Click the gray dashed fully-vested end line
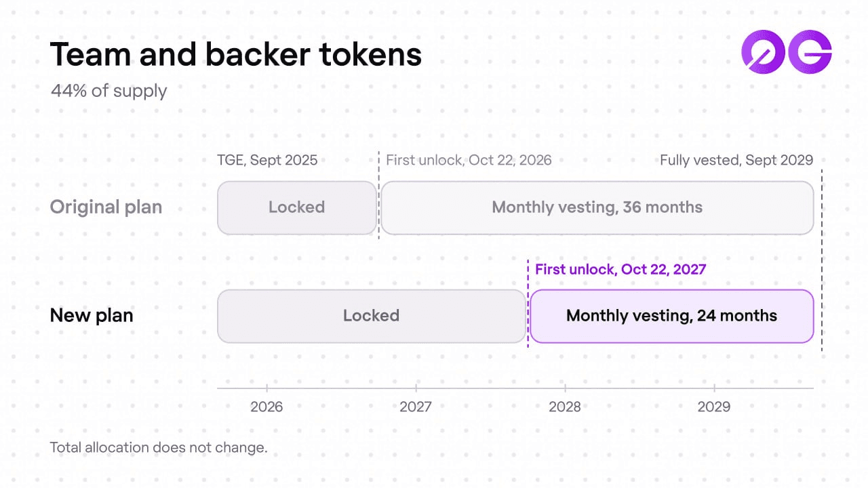The image size is (868, 488). pos(822,261)
